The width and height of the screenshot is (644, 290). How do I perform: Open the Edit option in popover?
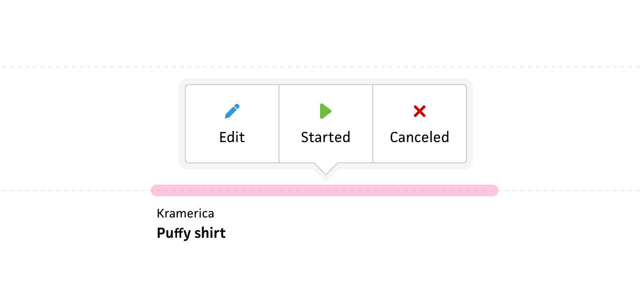click(x=232, y=124)
